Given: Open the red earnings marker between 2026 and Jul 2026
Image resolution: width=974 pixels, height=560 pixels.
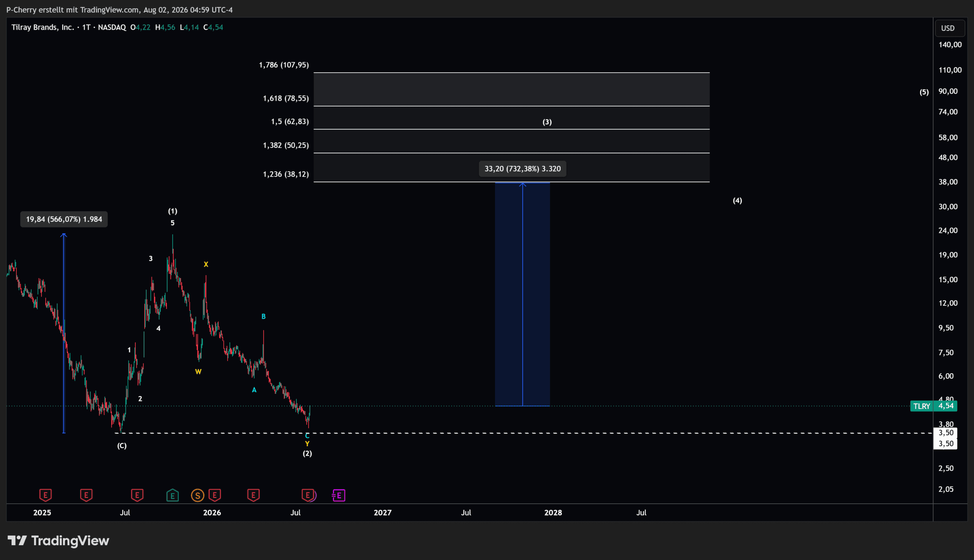Looking at the screenshot, I should (253, 495).
